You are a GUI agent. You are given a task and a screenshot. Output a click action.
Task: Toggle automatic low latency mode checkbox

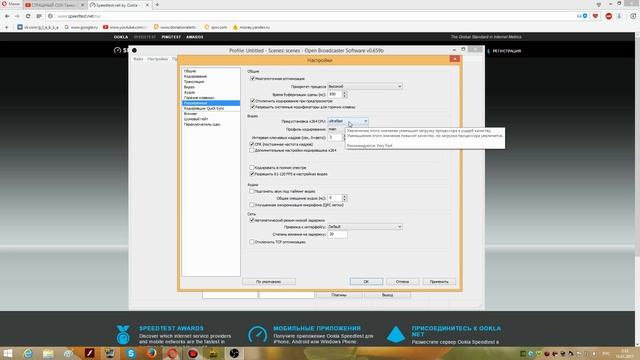coord(252,220)
